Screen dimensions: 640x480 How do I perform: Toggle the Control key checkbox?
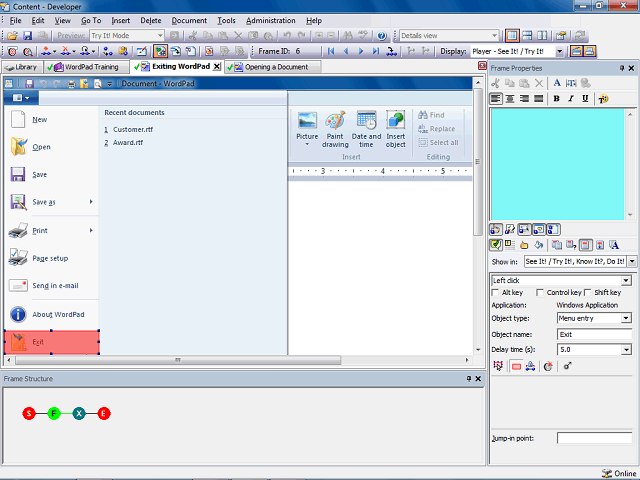(540, 292)
